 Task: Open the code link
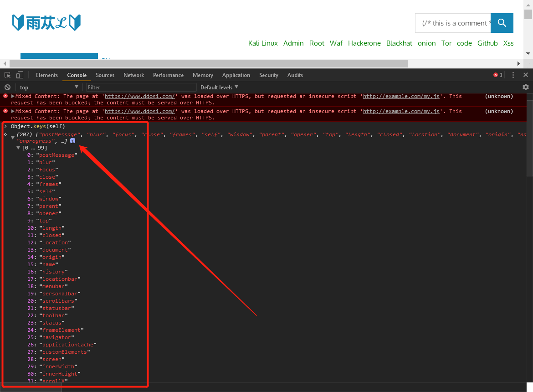coord(464,43)
